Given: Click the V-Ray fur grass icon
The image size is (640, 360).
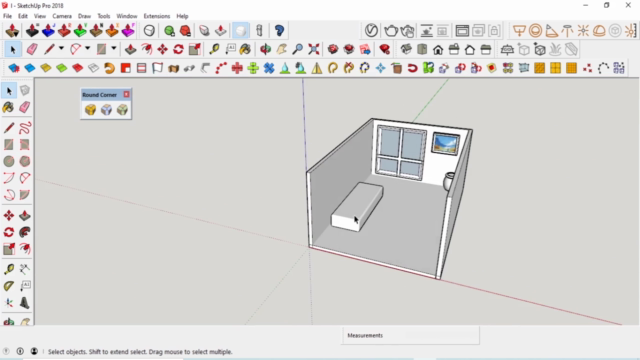Looking at the screenshot, I should 555,49.
